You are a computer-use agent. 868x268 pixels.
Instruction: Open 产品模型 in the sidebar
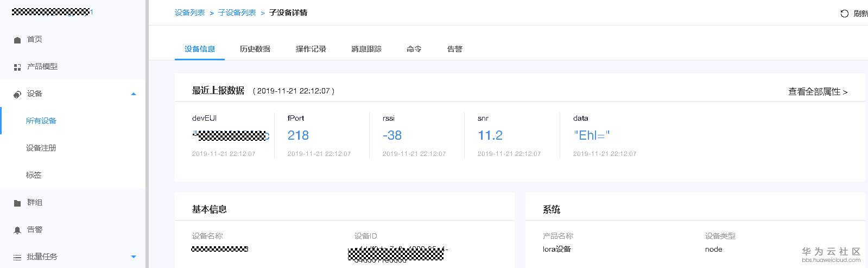click(x=42, y=66)
